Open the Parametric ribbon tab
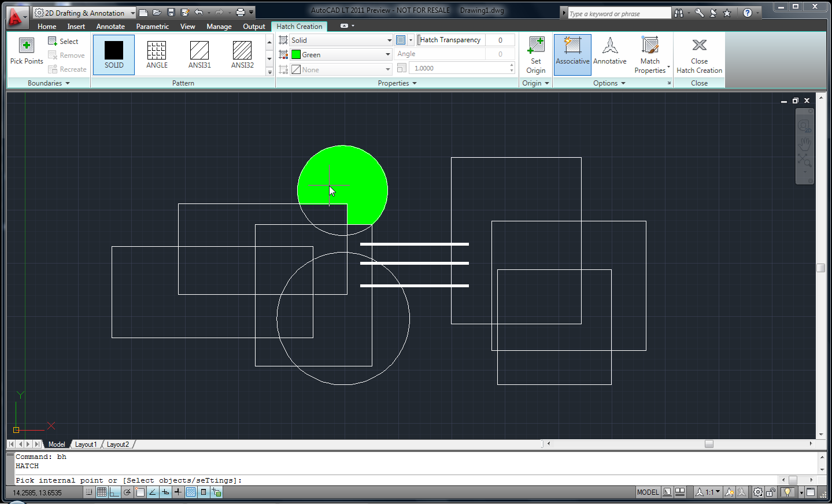The image size is (832, 504). tap(153, 27)
